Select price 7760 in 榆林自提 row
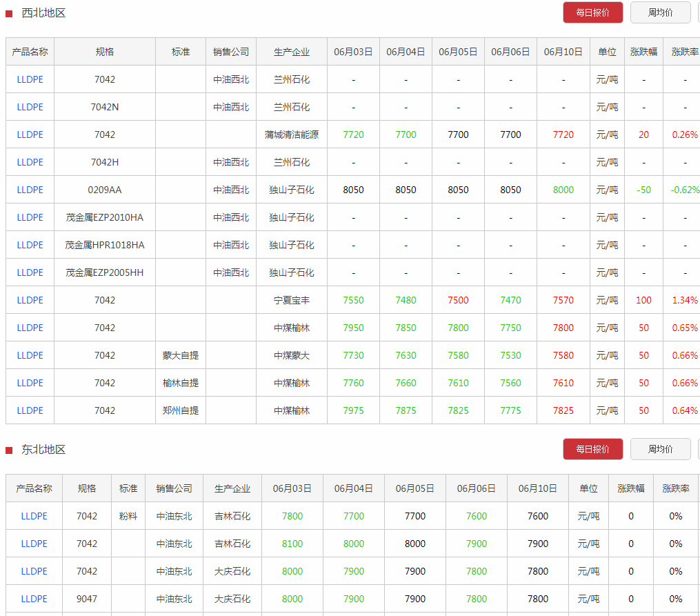 [x=353, y=384]
